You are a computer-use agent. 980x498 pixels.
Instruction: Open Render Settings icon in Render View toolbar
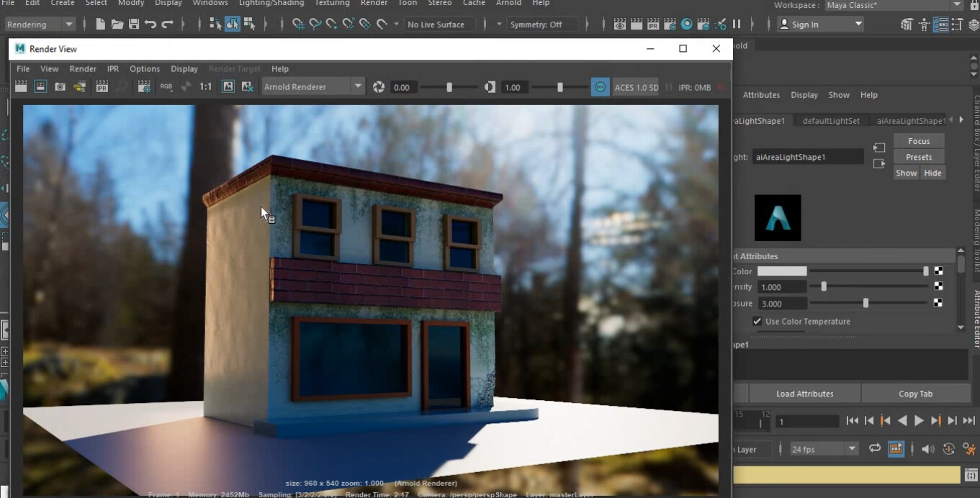click(x=144, y=87)
